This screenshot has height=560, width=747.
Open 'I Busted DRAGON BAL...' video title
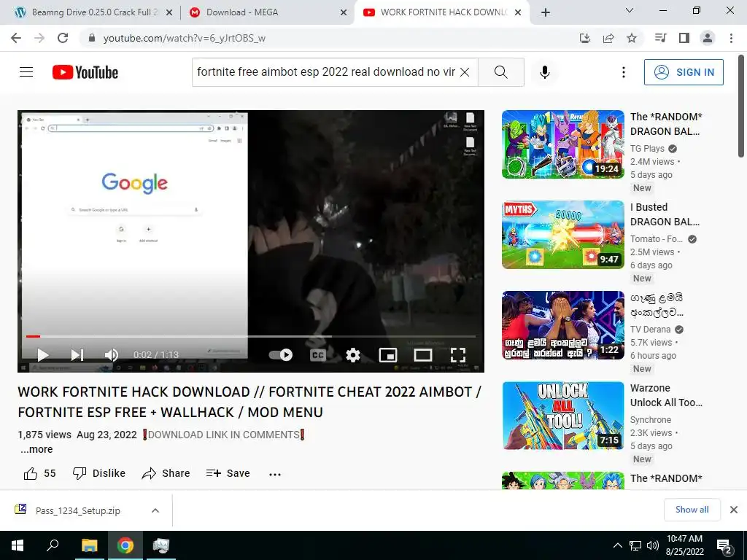665,214
